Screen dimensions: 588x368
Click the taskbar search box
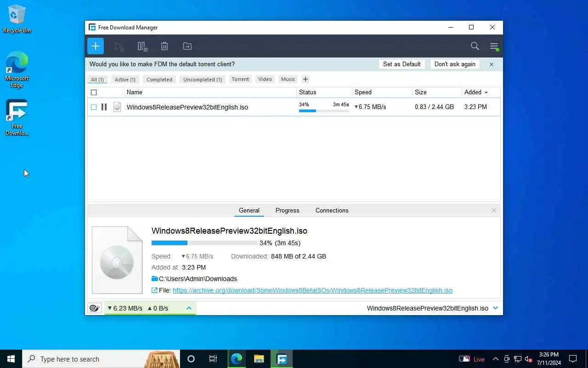click(101, 359)
